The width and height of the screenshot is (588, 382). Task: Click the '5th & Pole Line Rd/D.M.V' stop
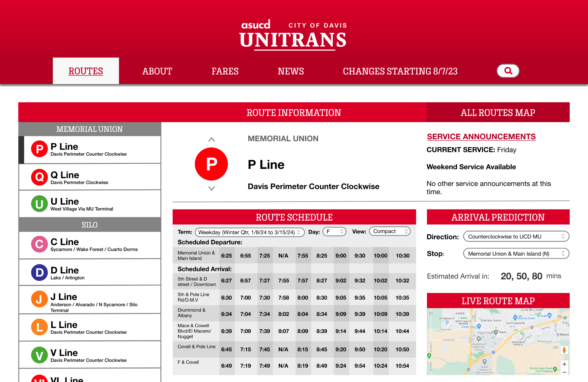[x=193, y=297]
